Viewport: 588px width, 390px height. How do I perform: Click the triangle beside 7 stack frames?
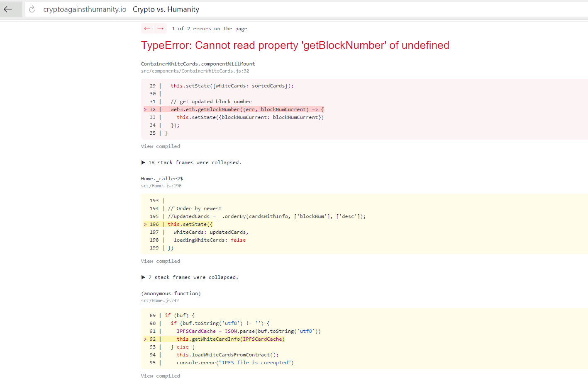click(x=143, y=277)
